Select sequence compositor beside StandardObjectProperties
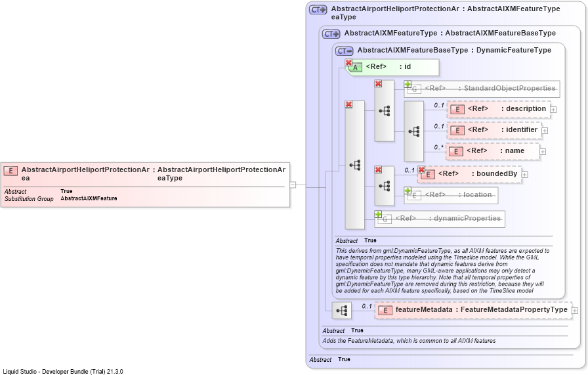The height and width of the screenshot is (375, 588). [x=385, y=111]
